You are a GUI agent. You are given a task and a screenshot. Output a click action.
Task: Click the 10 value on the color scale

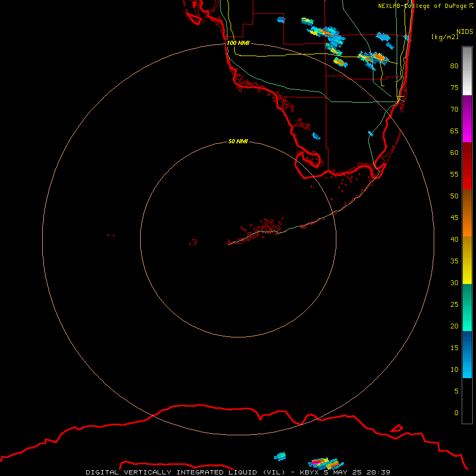point(454,370)
